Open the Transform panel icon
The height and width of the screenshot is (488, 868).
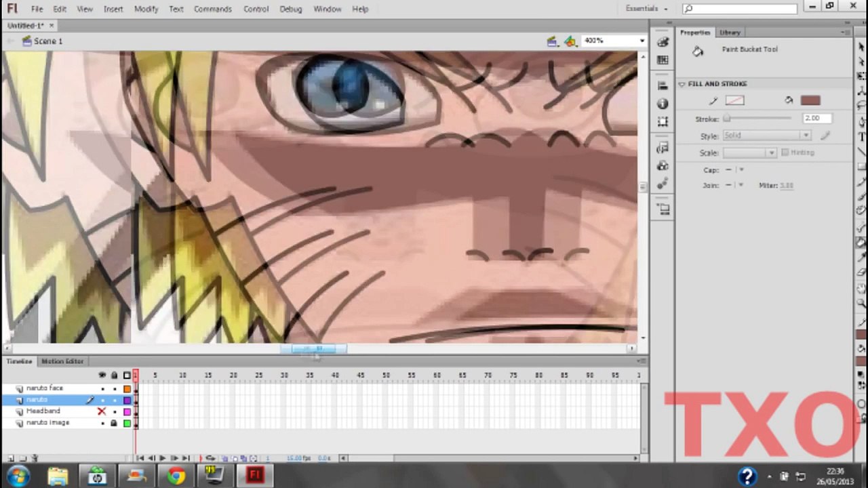tap(663, 121)
